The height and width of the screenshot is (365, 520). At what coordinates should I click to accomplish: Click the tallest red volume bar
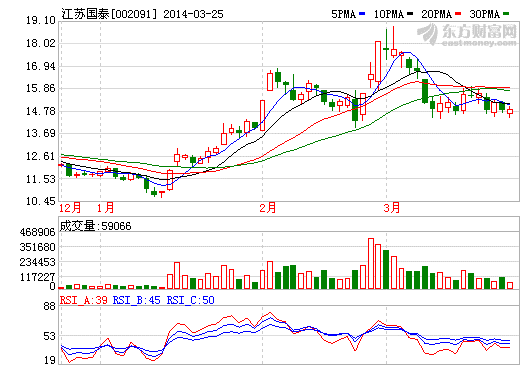[x=371, y=263]
